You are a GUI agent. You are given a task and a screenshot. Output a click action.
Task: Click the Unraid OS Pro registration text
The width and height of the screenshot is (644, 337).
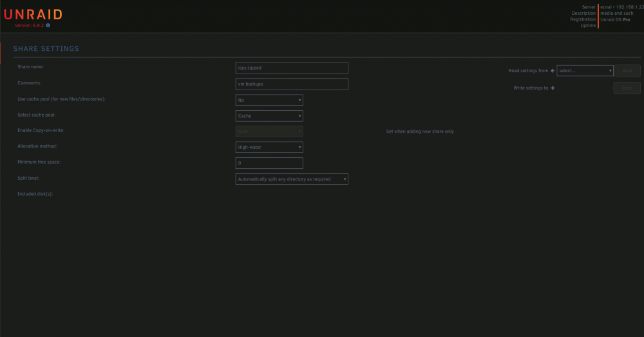click(x=615, y=19)
